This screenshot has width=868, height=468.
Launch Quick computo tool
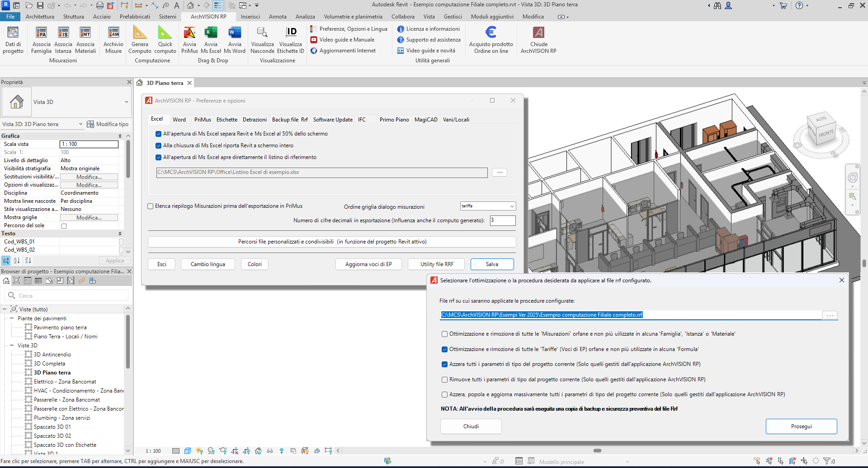coord(165,40)
